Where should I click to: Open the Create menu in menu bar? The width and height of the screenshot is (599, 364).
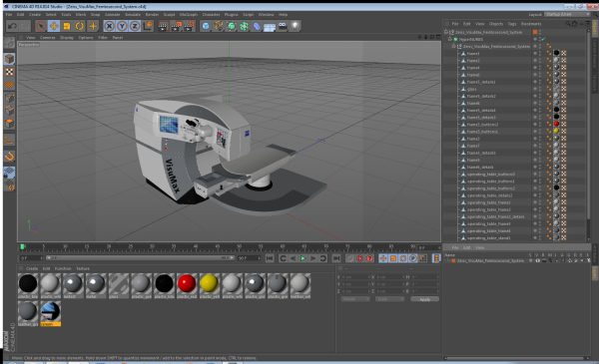(35, 15)
